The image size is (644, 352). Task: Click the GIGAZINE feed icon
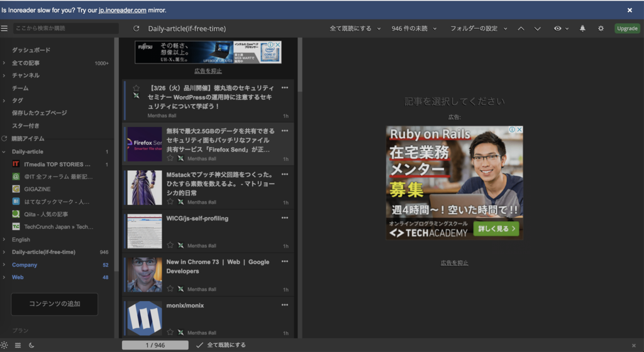16,189
